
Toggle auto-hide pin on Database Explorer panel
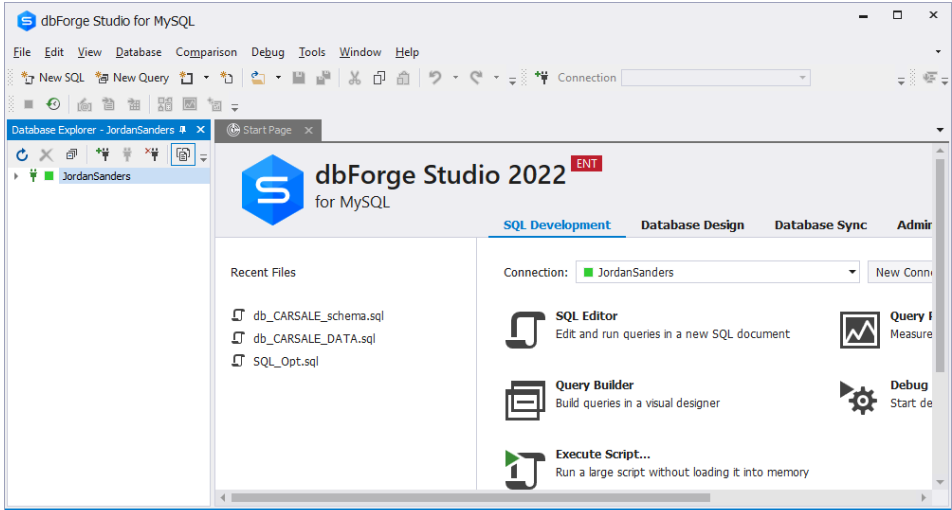pyautogui.click(x=183, y=130)
